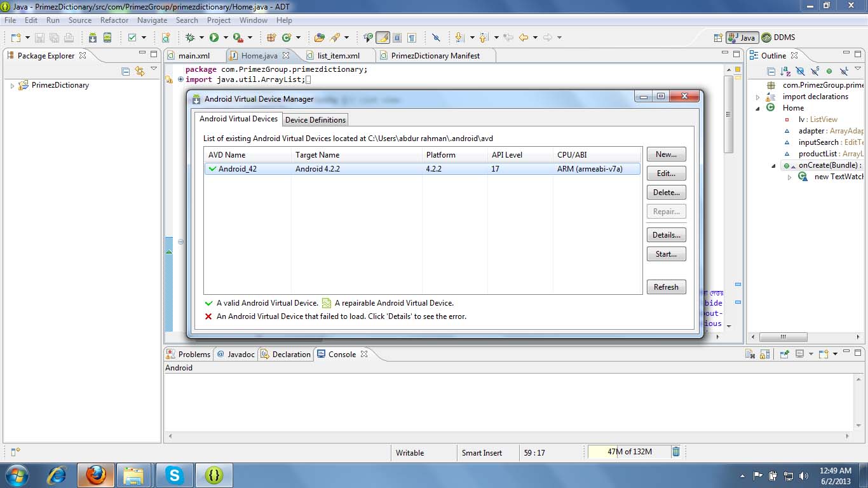Click the Pin Console icon

pyautogui.click(x=785, y=354)
